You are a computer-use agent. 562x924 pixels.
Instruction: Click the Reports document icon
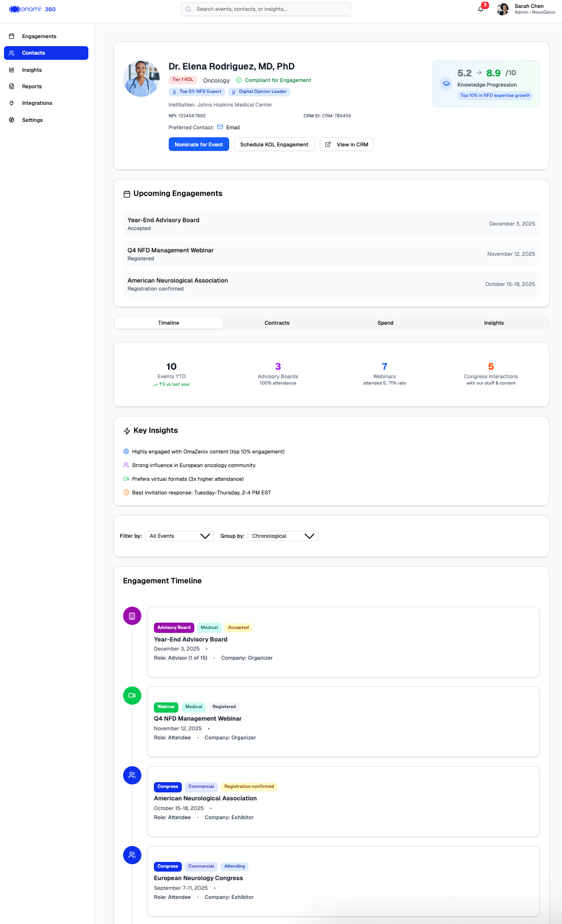pyautogui.click(x=11, y=87)
